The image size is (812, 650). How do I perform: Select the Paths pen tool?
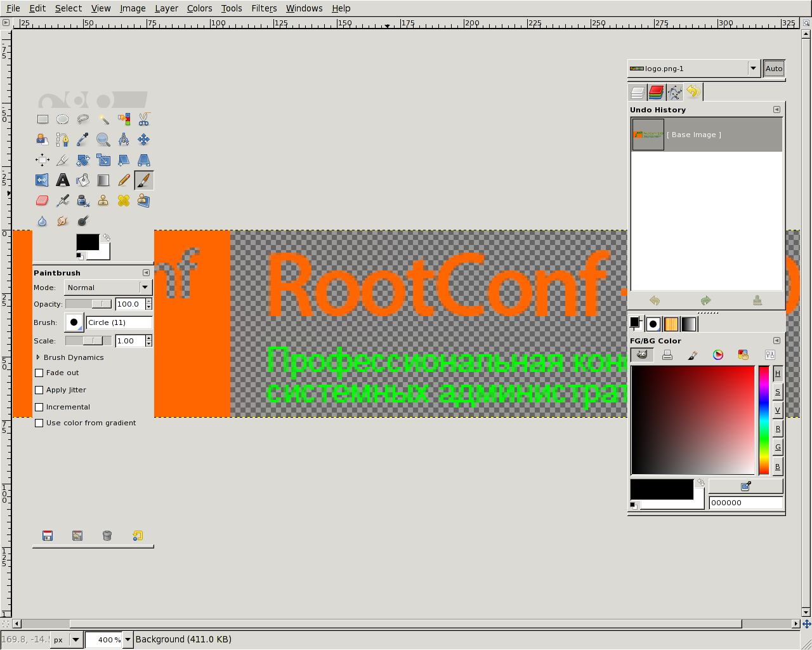(63, 140)
